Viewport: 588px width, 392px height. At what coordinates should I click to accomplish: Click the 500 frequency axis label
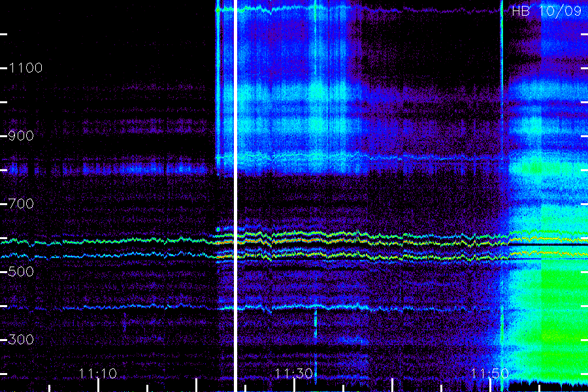pos(21,272)
